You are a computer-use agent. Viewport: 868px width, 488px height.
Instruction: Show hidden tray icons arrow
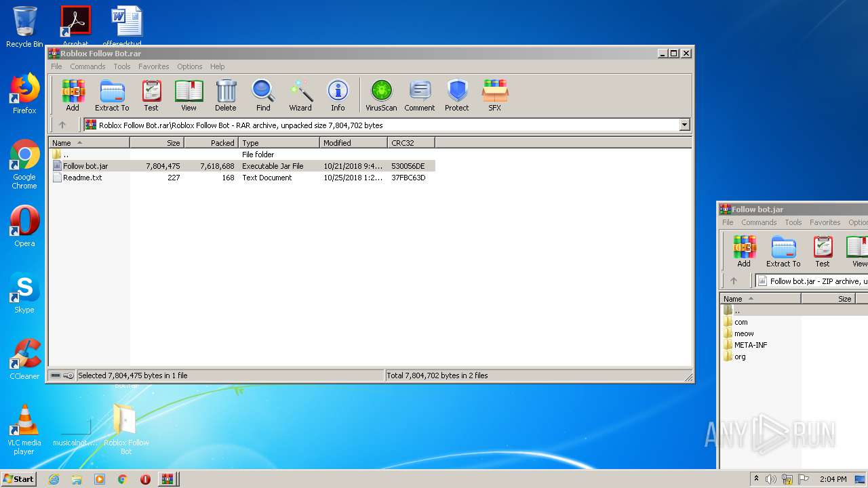coord(756,479)
